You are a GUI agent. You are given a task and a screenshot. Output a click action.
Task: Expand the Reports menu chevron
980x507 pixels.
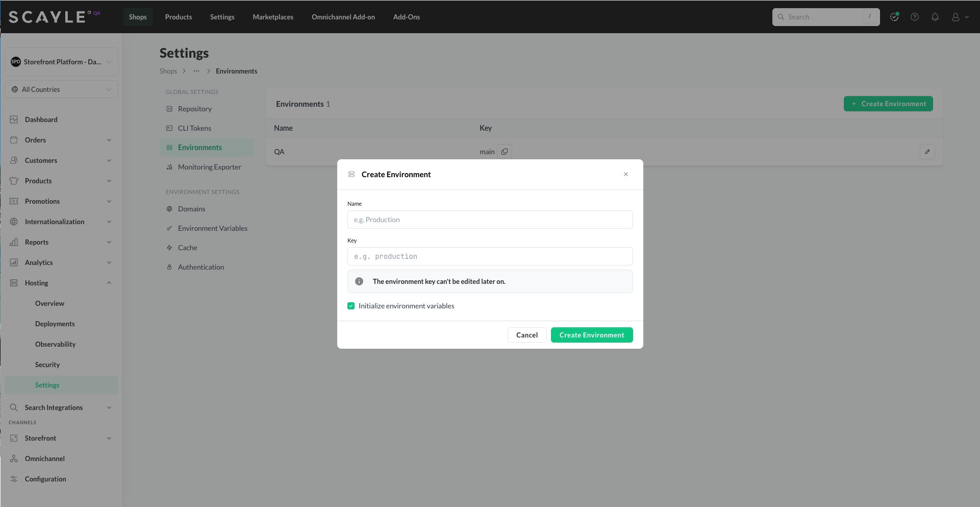[x=109, y=242]
